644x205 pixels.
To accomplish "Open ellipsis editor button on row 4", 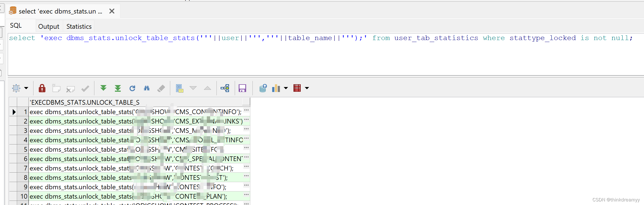I will click(246, 138).
